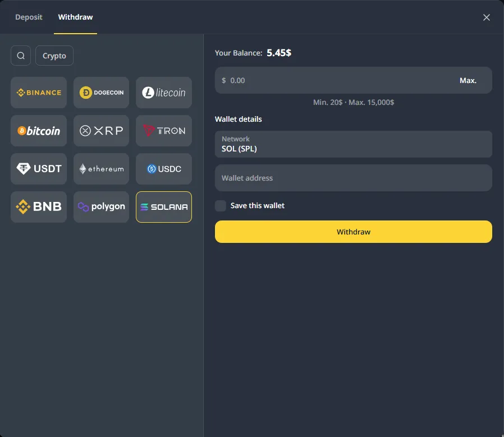Pick the USDT withdrawal option
Viewport: 504px width, 437px height.
[39, 169]
